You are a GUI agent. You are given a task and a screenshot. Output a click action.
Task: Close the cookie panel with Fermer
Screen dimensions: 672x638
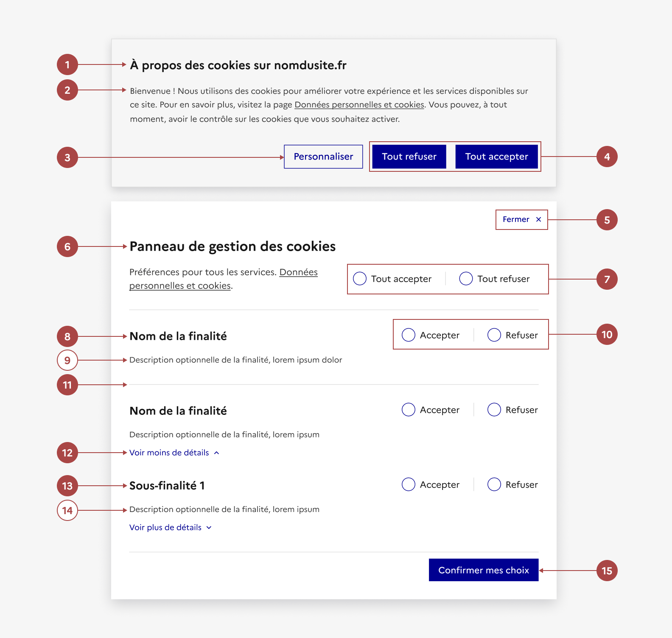click(x=521, y=219)
